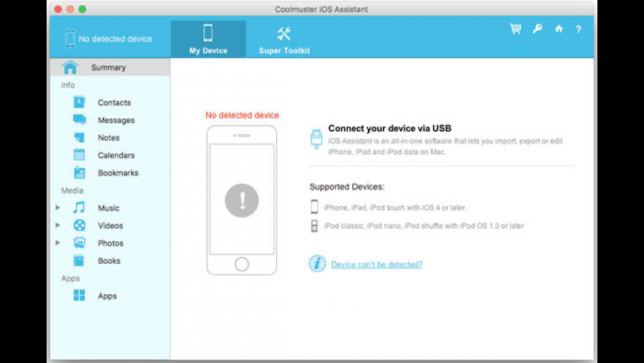This screenshot has width=644, height=363.
Task: Click the iPod classic supported device icon
Action: click(x=314, y=226)
